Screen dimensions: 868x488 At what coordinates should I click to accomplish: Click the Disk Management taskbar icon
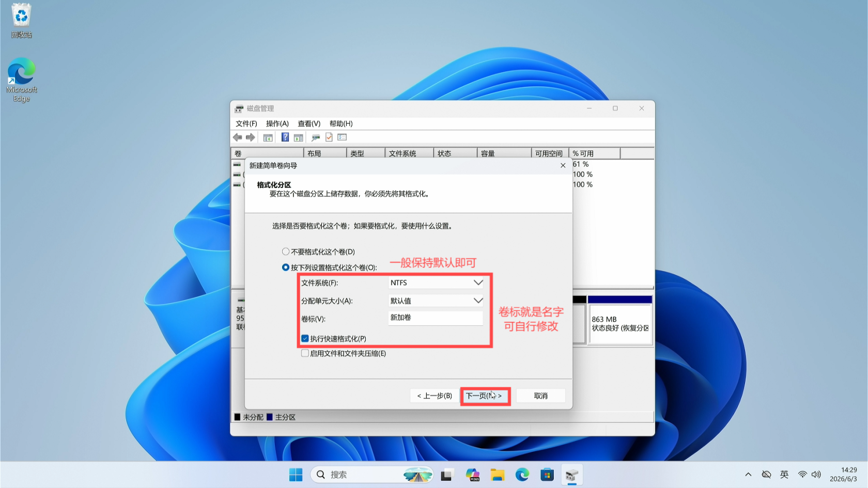[x=572, y=475]
